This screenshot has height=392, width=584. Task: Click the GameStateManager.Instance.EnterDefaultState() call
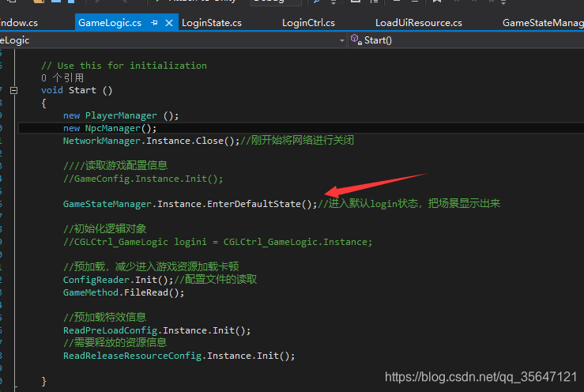pyautogui.click(x=190, y=204)
